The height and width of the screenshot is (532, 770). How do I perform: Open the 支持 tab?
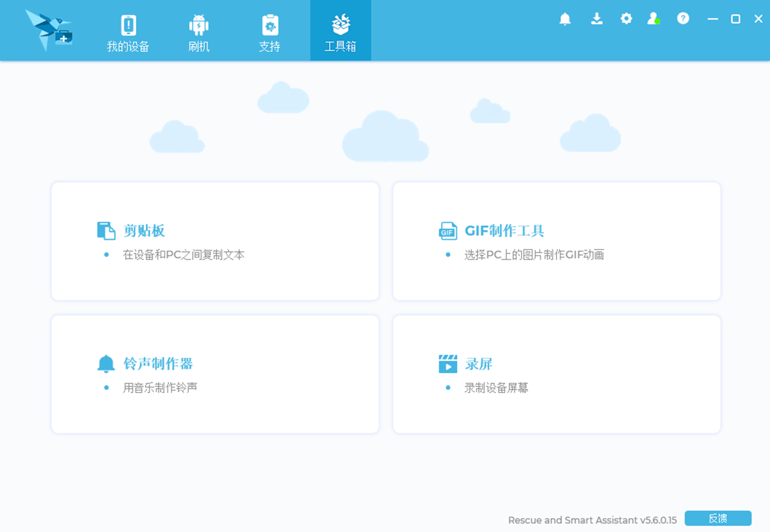click(x=269, y=31)
